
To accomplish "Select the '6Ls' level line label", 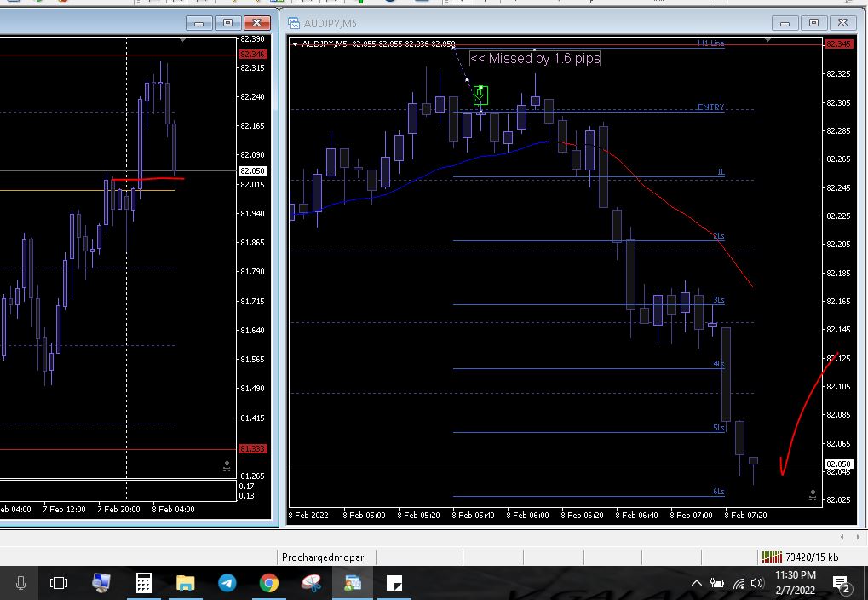I will pos(719,492).
